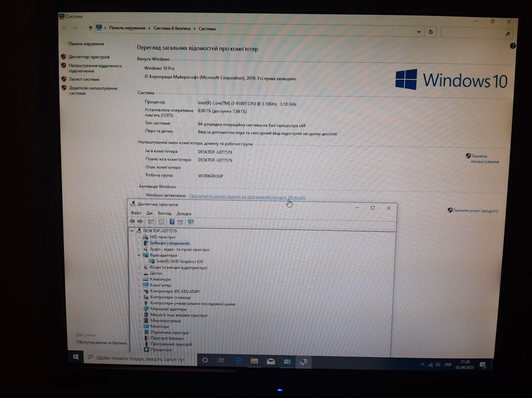Viewport: 532px width, 398px height.
Task: Collapse Відеоадаптери node
Action: tap(139, 255)
